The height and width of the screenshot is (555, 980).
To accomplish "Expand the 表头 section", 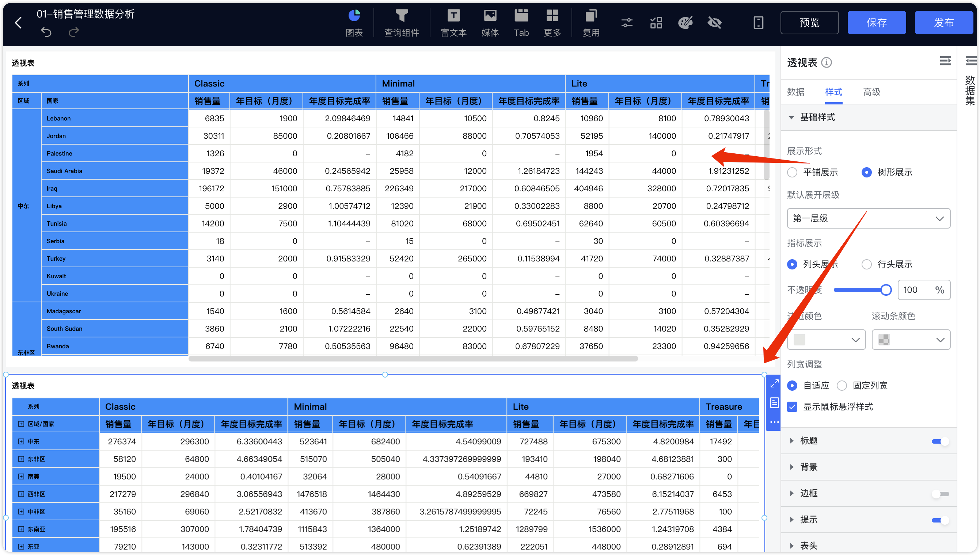I will 791,546.
